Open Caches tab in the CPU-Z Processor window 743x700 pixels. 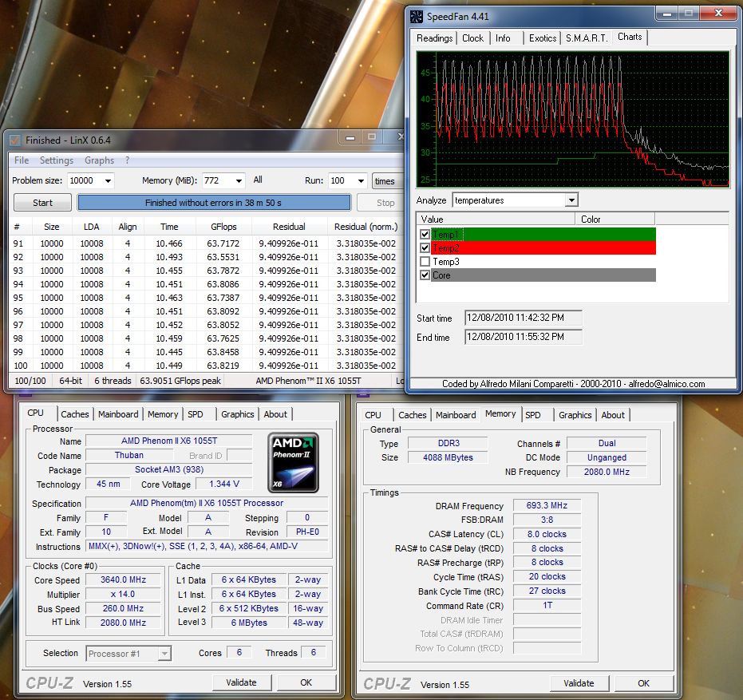coord(75,414)
